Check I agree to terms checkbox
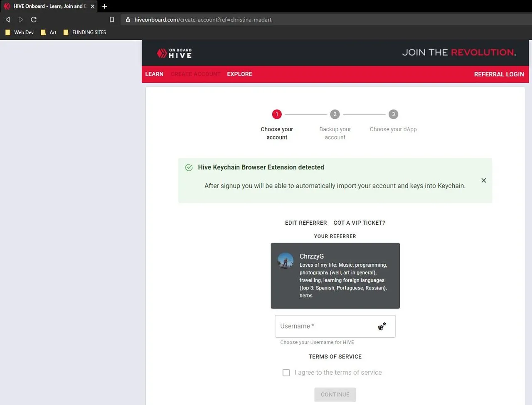 286,373
